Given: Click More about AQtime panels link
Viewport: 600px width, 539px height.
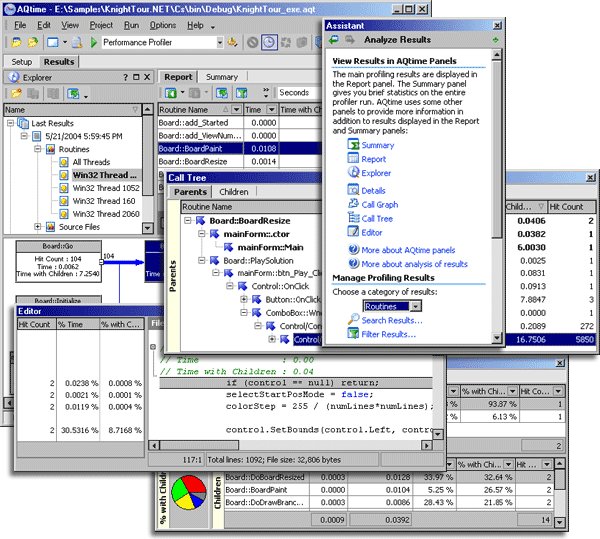Looking at the screenshot, I should 408,250.
